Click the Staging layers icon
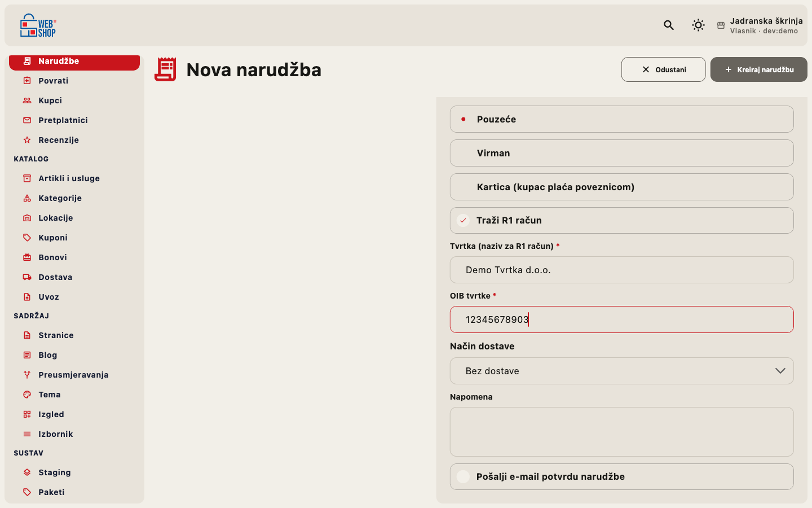 point(27,472)
